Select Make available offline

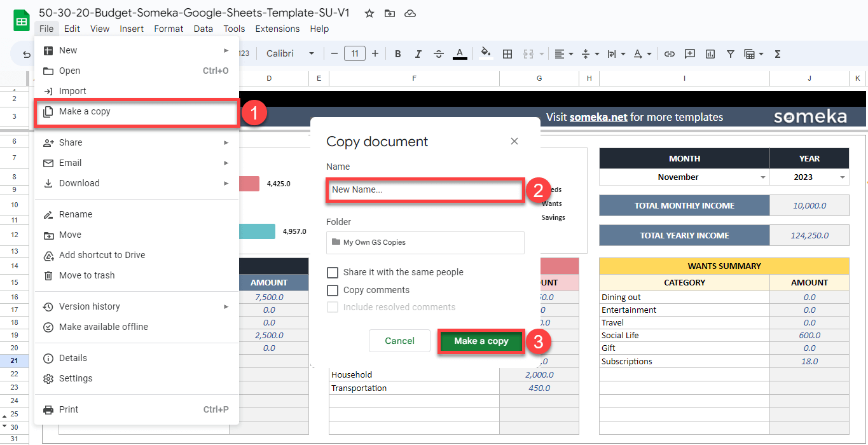[x=136, y=327]
